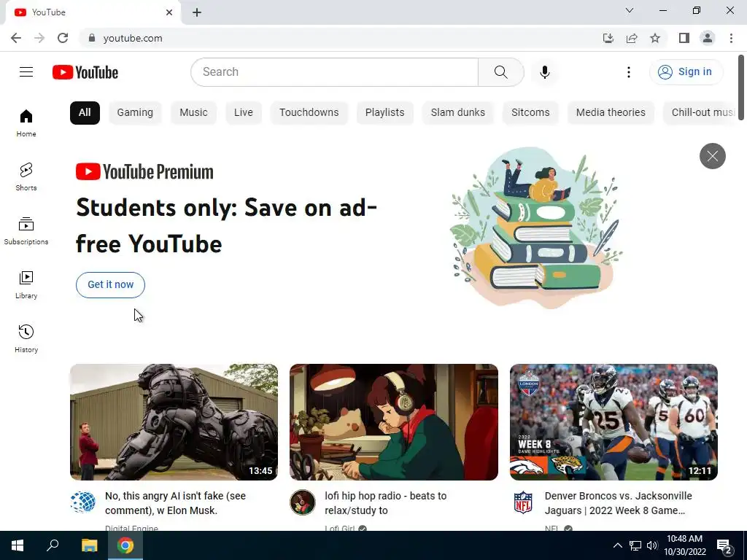
Task: Play the robot gorilla video thumbnail
Action: point(174,422)
